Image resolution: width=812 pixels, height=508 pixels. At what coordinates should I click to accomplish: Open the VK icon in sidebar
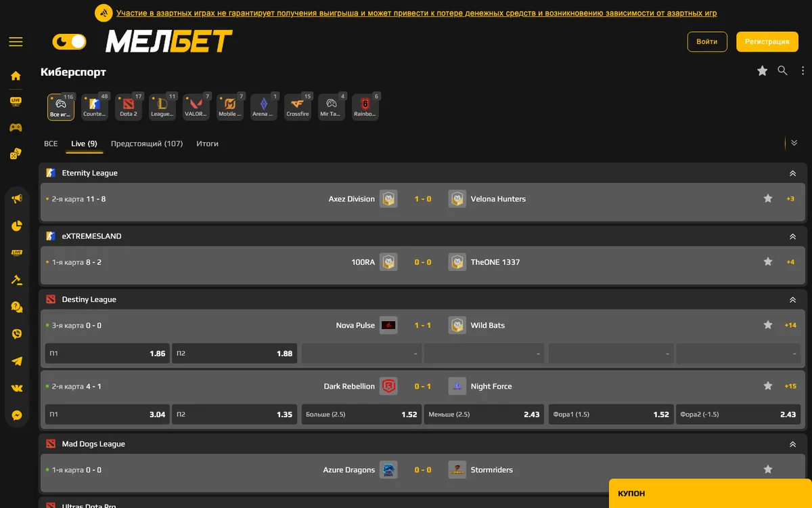point(17,388)
